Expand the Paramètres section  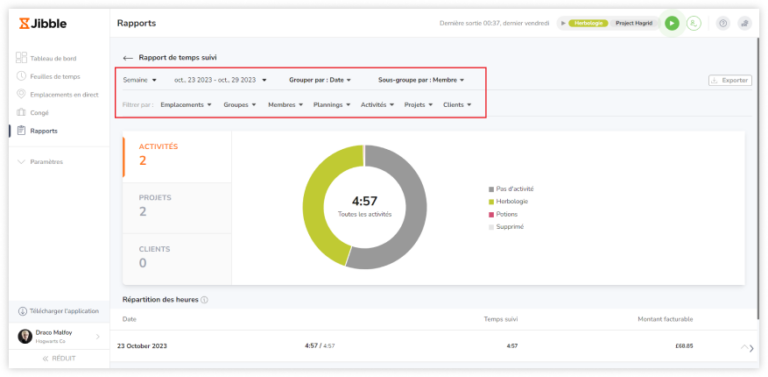point(40,162)
